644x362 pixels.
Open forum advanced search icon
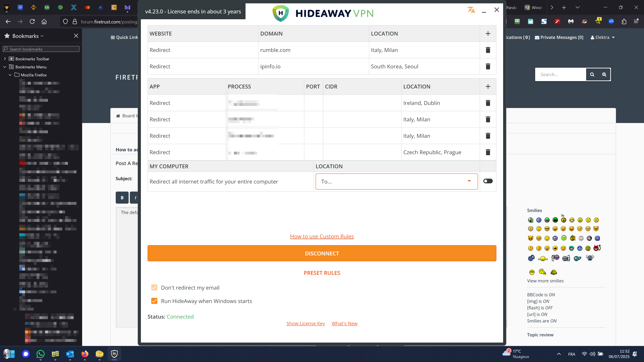(604, 74)
